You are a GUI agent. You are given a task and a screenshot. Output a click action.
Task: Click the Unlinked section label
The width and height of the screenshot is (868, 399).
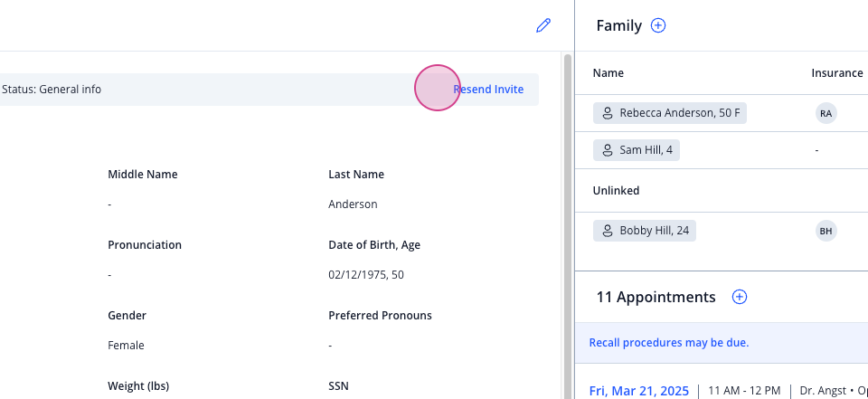616,191
